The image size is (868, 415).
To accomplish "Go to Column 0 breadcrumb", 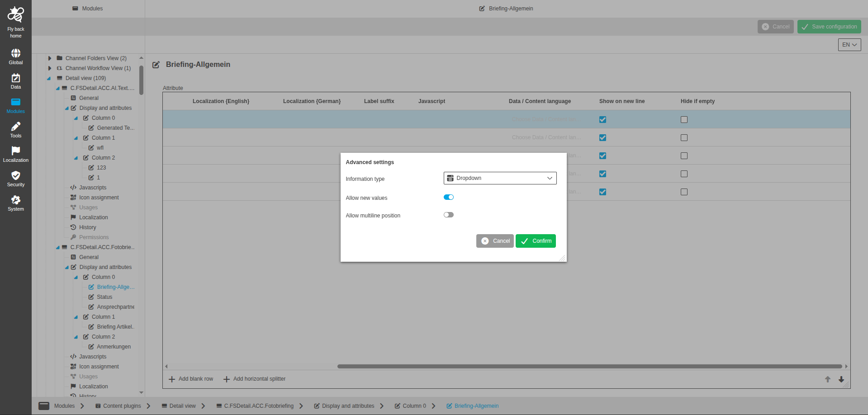I will pos(410,406).
